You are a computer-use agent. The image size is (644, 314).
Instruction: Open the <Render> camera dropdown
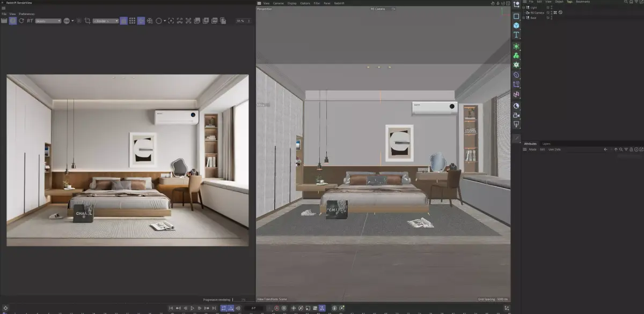coord(106,20)
